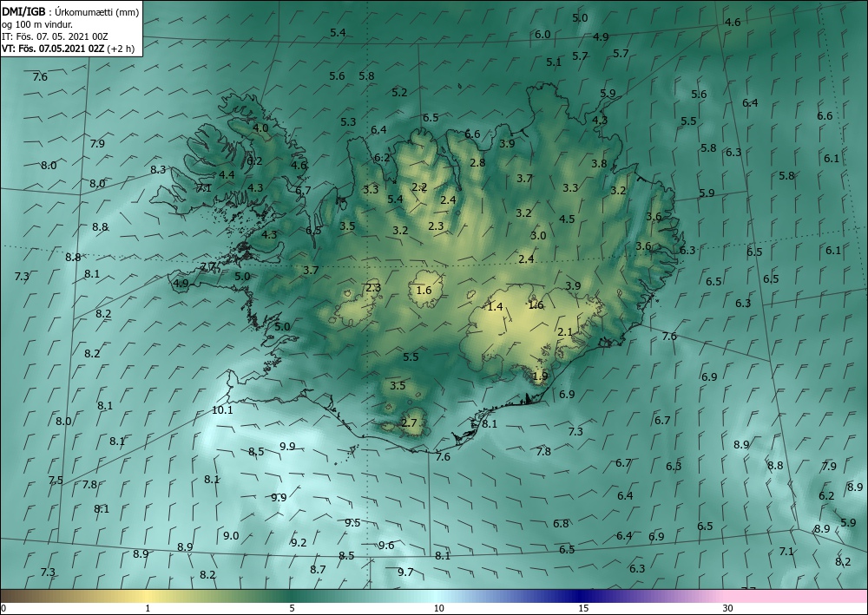Click the "DMI/IGB : Úrkomumætti (mm)" title line

(70, 12)
